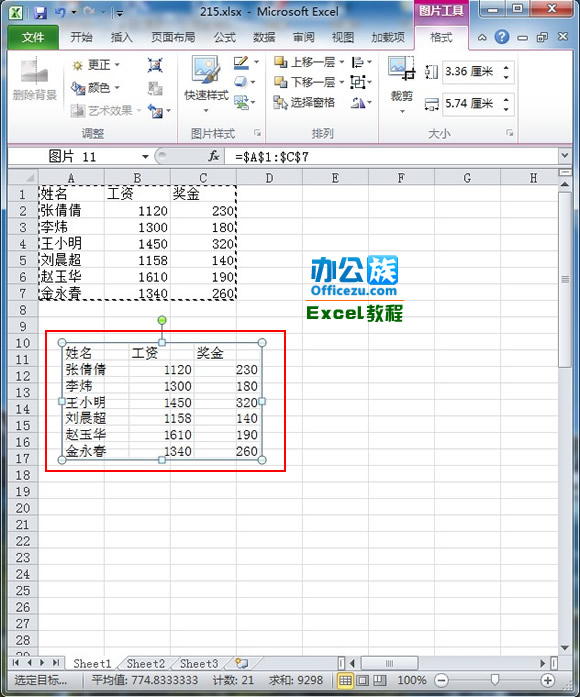Click the Reset Picture icon

point(156,110)
